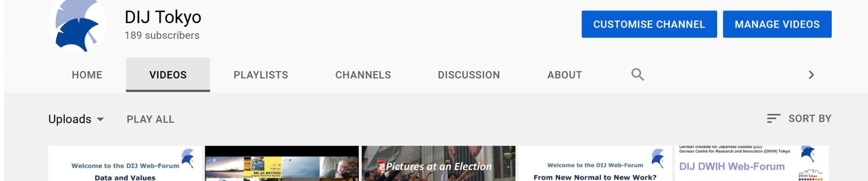Click the right chevron arrow in tabs

pos(811,75)
